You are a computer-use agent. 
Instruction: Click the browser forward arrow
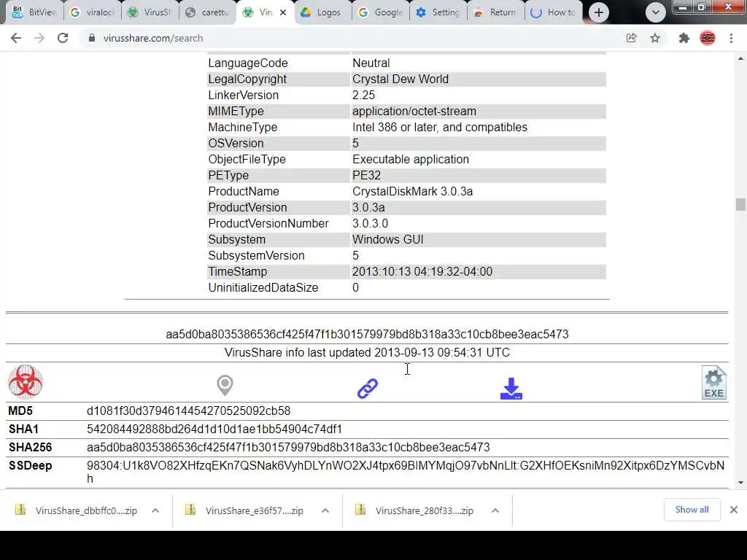click(39, 38)
